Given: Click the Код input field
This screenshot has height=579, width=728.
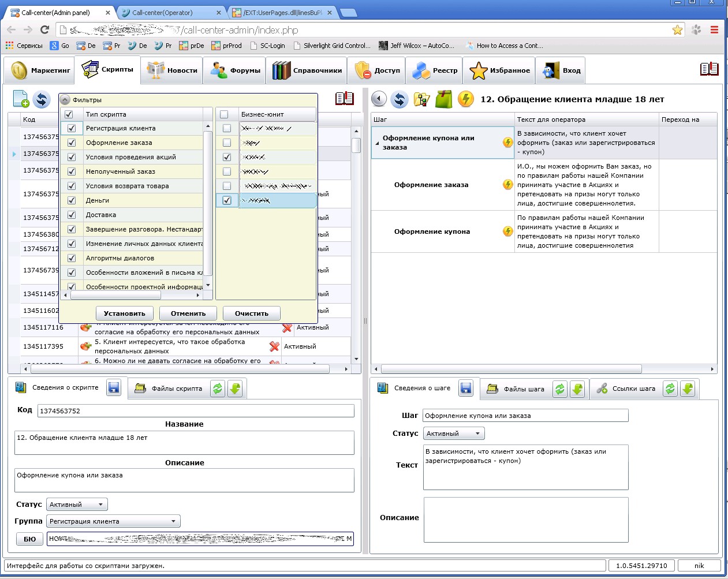Looking at the screenshot, I should [x=196, y=410].
